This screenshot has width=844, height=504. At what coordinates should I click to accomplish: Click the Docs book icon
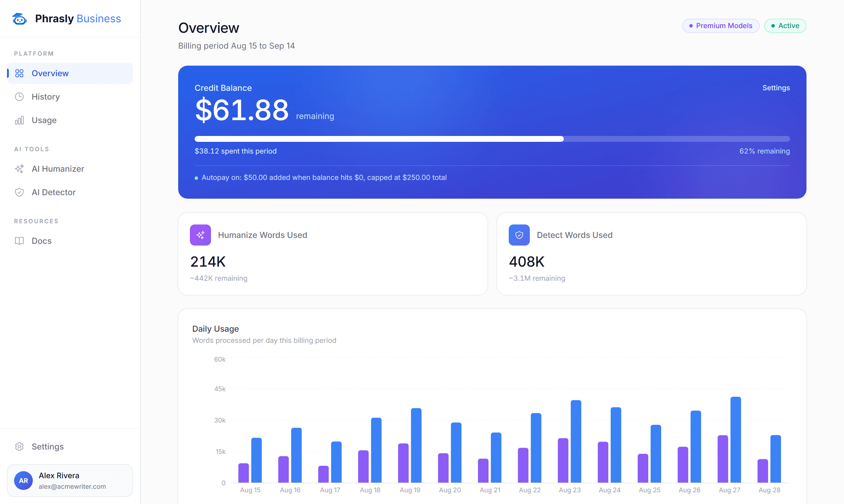[19, 241]
